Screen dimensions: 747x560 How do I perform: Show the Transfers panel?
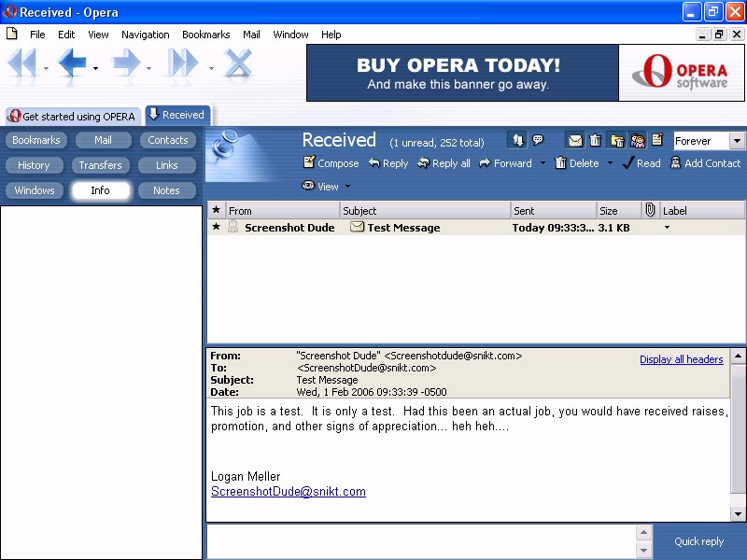point(101,165)
